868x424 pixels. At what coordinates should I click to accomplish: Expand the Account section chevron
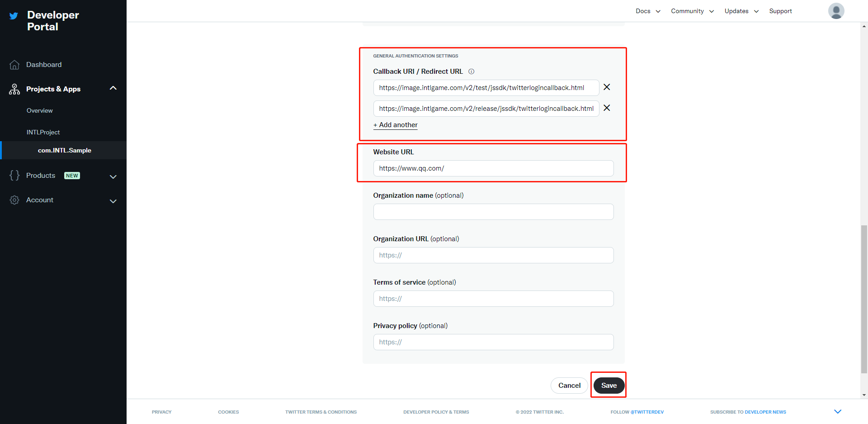(113, 201)
